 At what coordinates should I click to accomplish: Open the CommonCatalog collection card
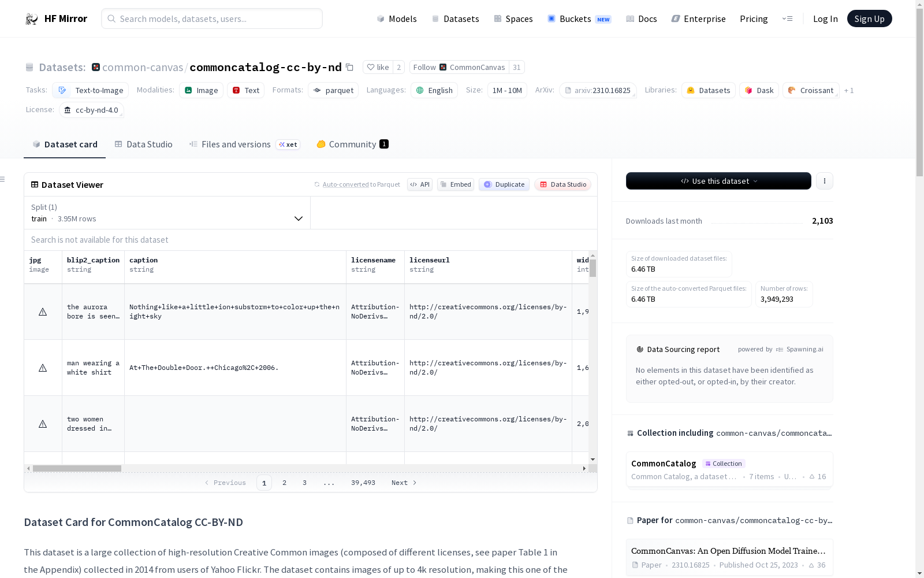pos(729,469)
